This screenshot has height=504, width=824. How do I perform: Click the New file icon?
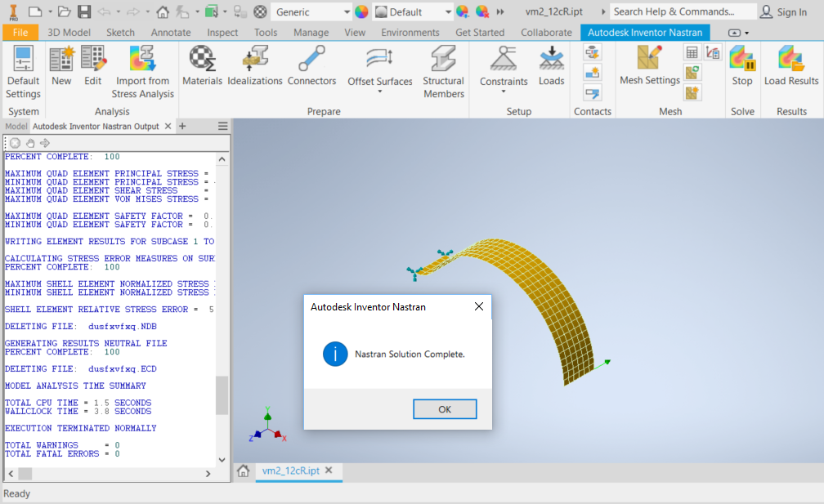click(x=34, y=11)
